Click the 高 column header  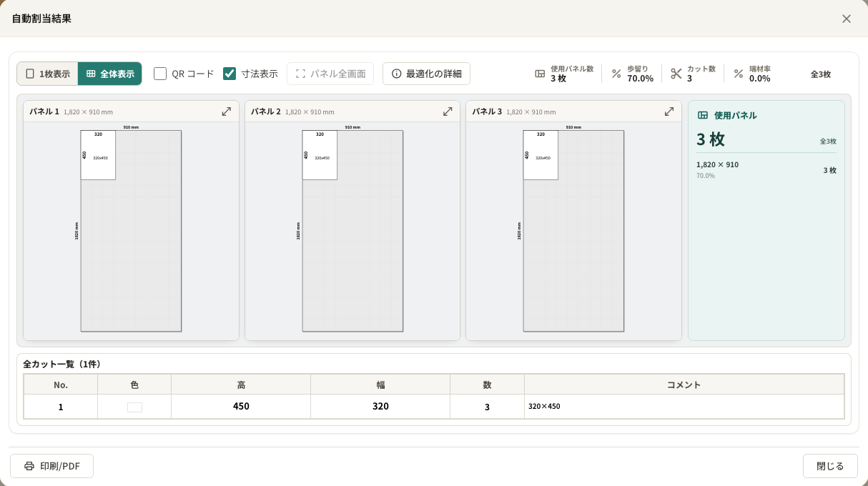pos(241,385)
